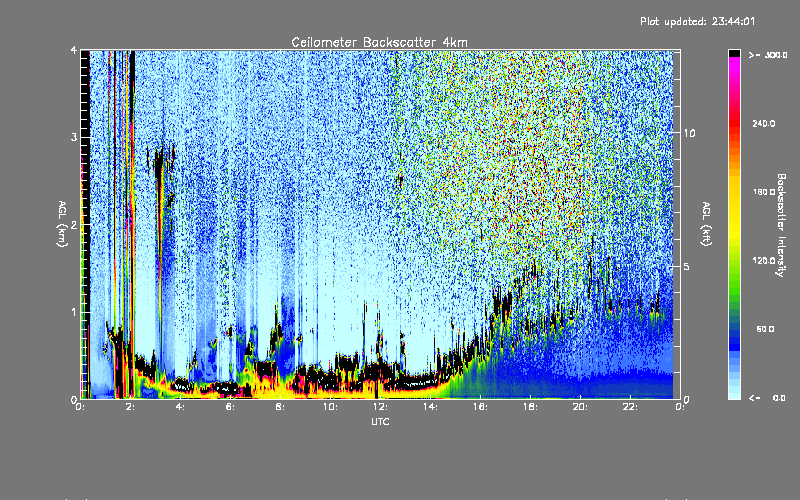Click the "<= 0.0" colorbar value

pos(767,397)
